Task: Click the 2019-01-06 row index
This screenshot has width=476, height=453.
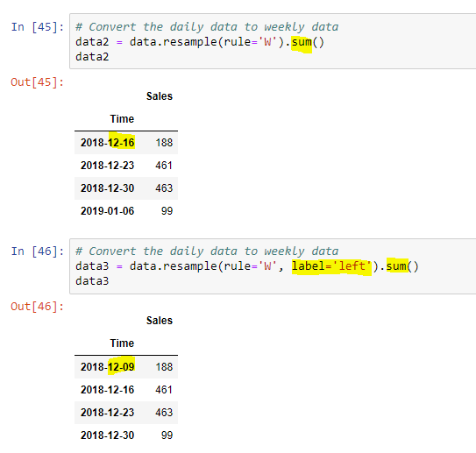Action: 107,211
